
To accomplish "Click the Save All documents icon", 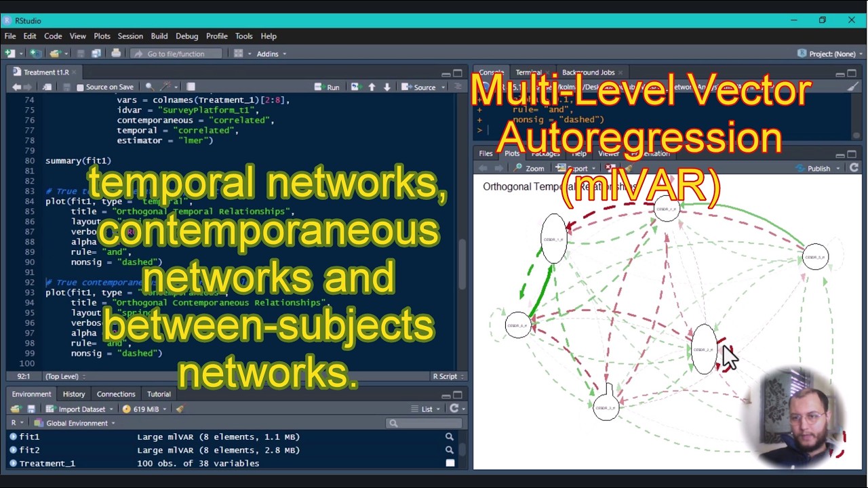I will coord(96,54).
